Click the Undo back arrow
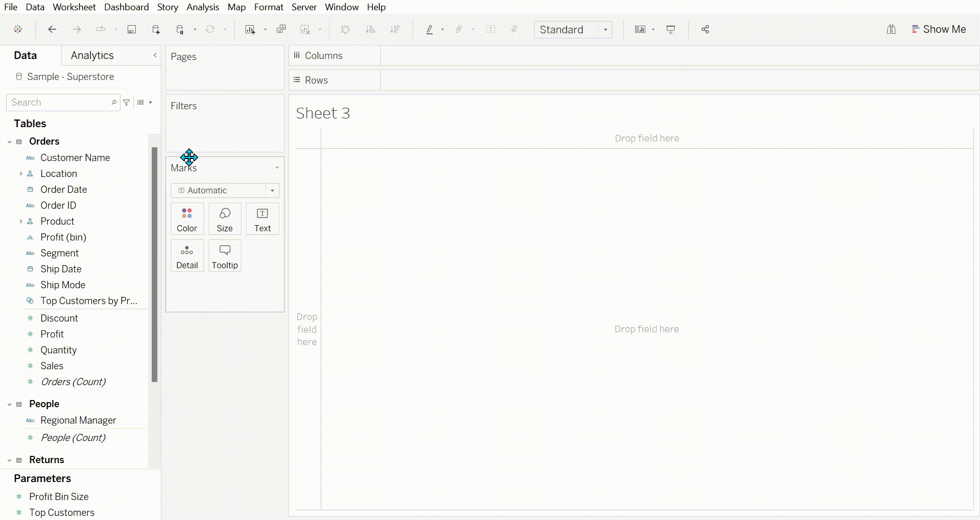 [x=52, y=30]
